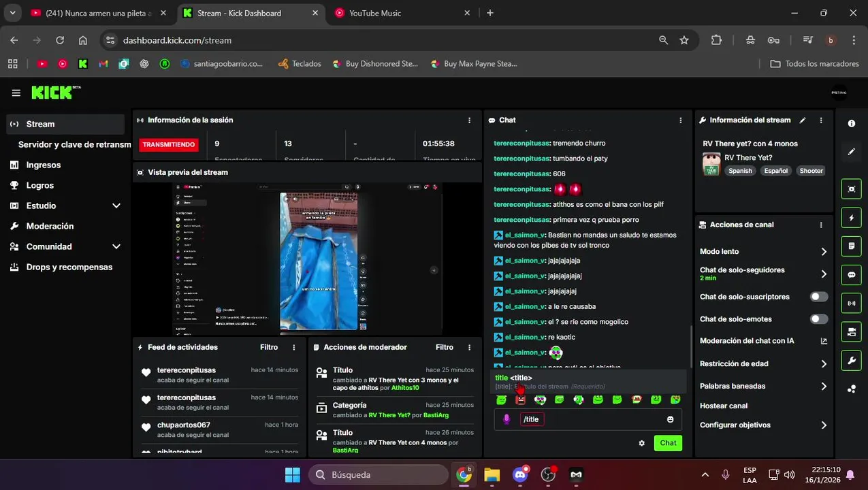Open external link for Moderación del chat con IA
Image resolution: width=868 pixels, height=490 pixels.
coord(824,341)
